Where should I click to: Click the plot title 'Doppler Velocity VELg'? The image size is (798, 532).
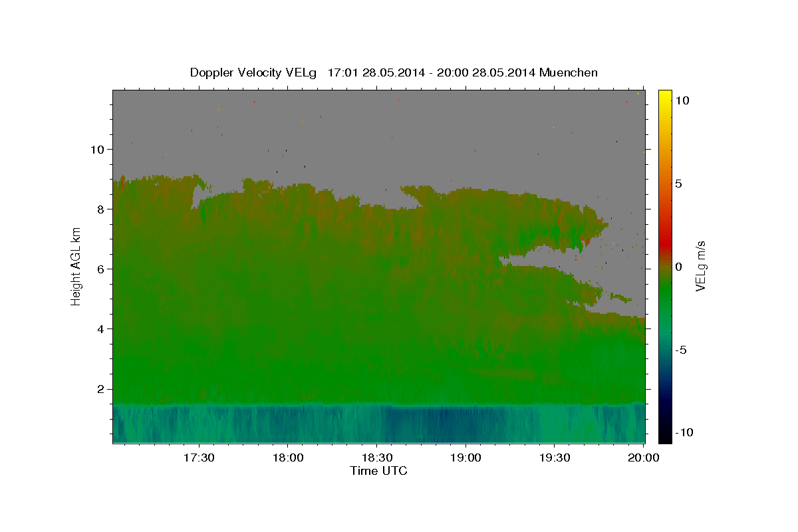(253, 72)
